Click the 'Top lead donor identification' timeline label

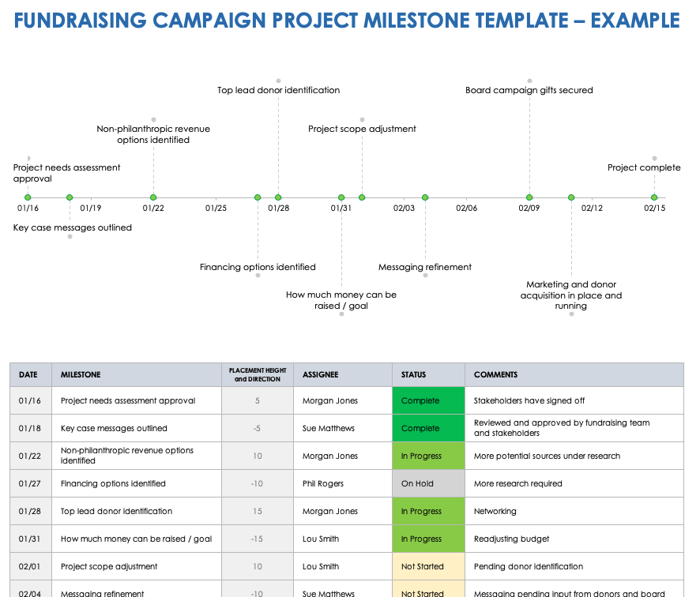click(x=278, y=90)
